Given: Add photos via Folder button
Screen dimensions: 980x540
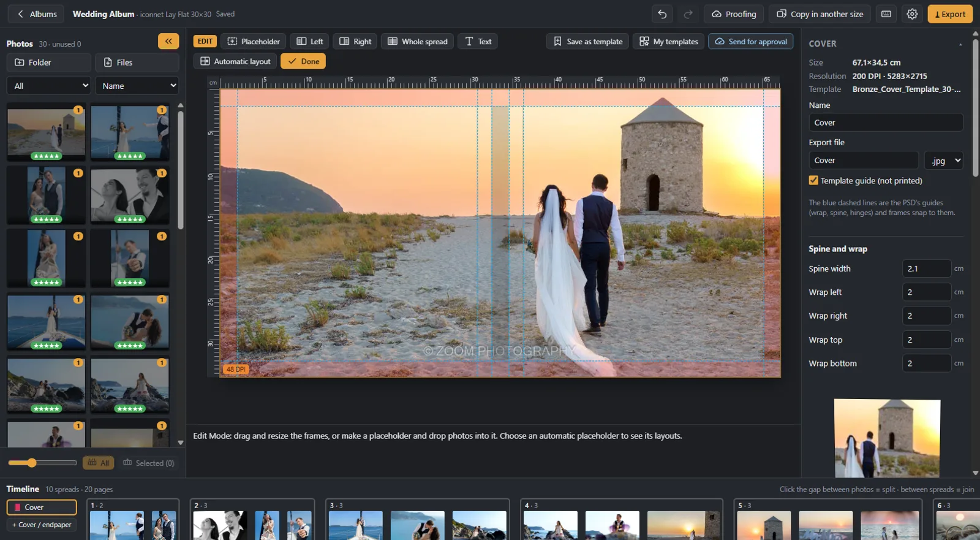Looking at the screenshot, I should [x=49, y=63].
